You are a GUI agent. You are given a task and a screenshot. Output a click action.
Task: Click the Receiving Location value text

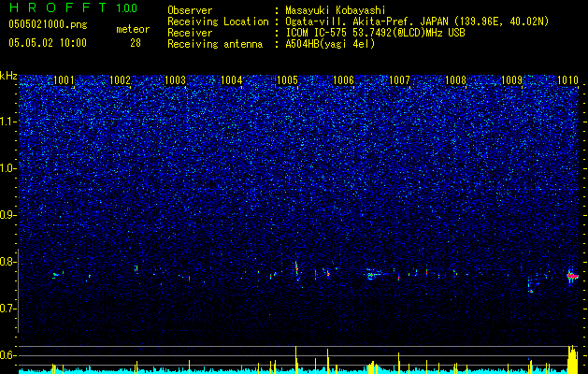point(417,22)
